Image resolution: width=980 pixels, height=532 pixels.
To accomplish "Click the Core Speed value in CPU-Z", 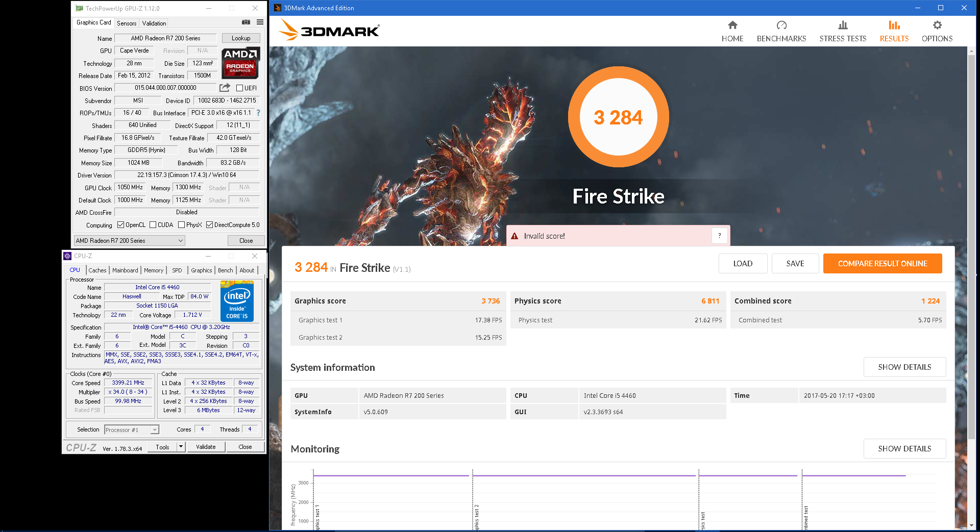I will [x=128, y=383].
